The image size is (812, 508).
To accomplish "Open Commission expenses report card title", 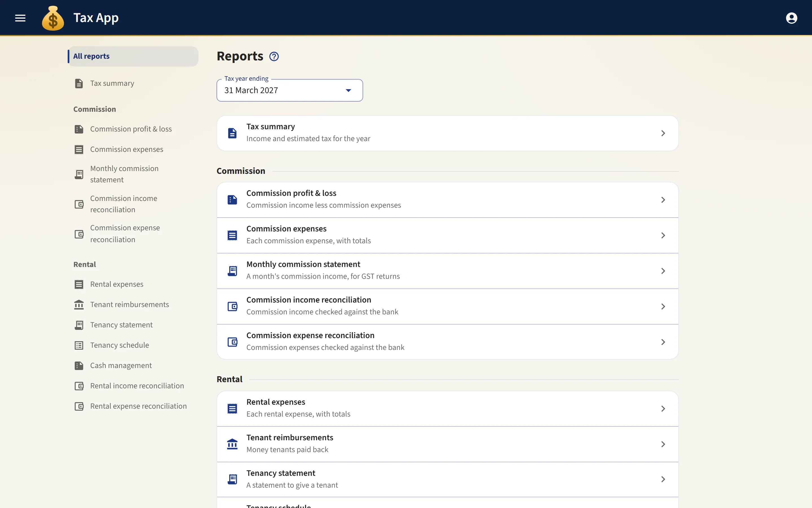I will pos(286,229).
